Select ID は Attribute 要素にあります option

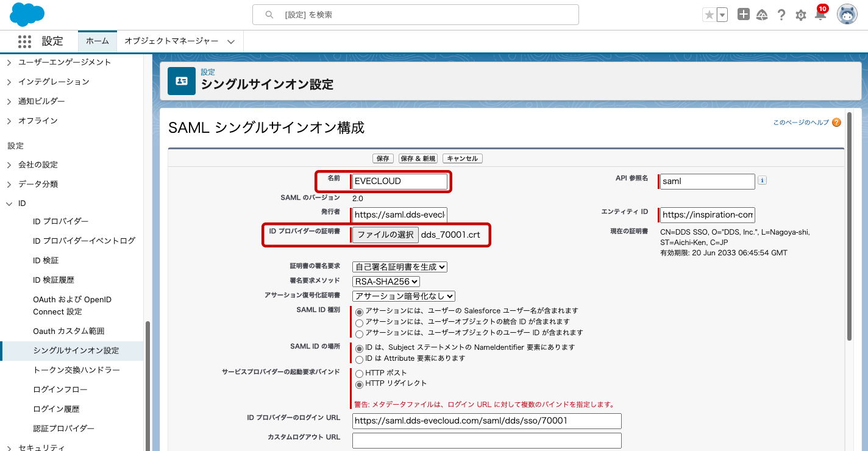[360, 359]
